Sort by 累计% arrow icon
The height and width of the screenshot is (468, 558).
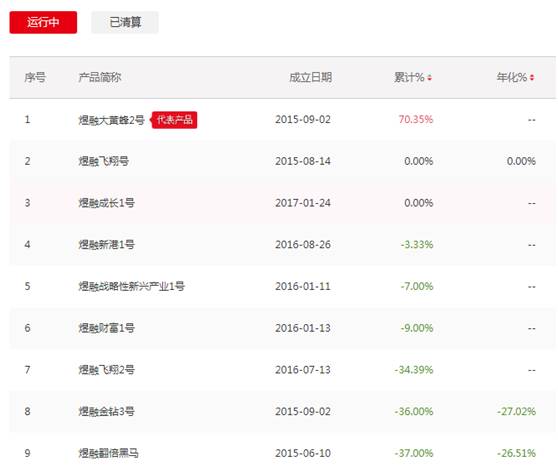pos(430,78)
